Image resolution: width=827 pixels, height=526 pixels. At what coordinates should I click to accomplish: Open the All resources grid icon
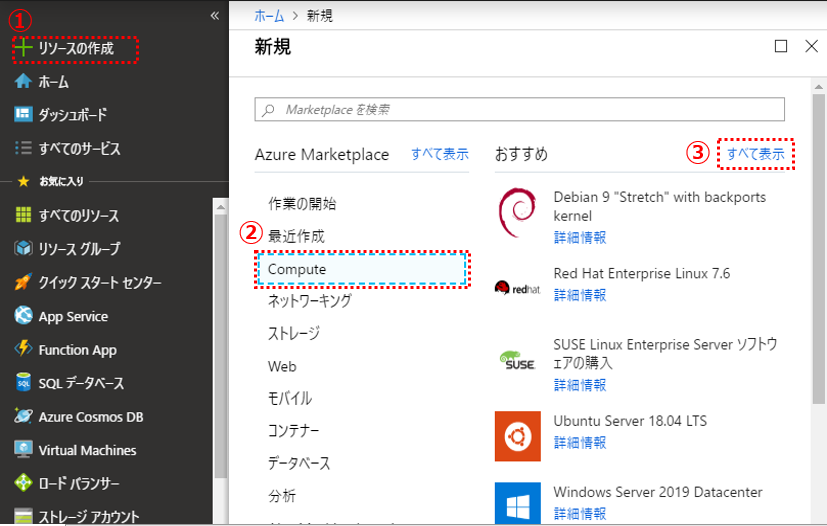[23, 215]
